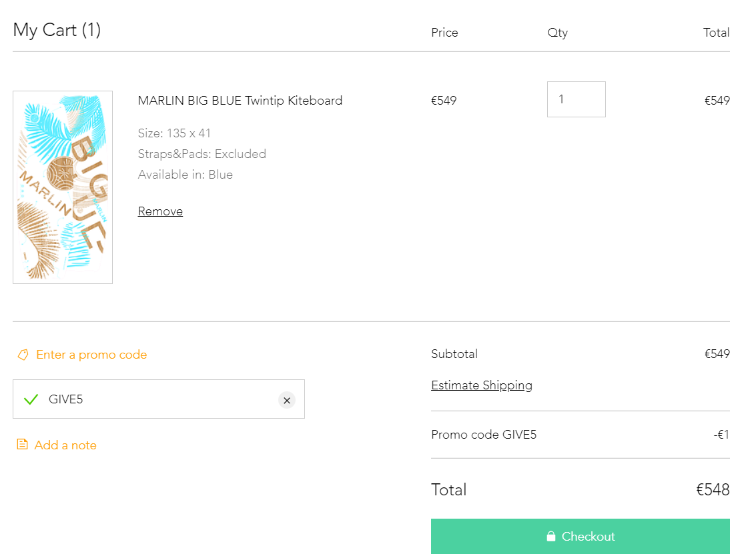This screenshot has height=558, width=756.
Task: Open the MARLIN BIG BLUE Twintip Kiteboard title
Action: coord(240,101)
